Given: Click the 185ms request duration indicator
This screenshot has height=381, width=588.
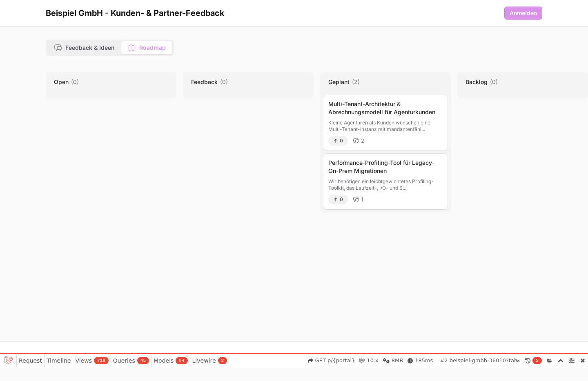Looking at the screenshot, I should (420, 361).
